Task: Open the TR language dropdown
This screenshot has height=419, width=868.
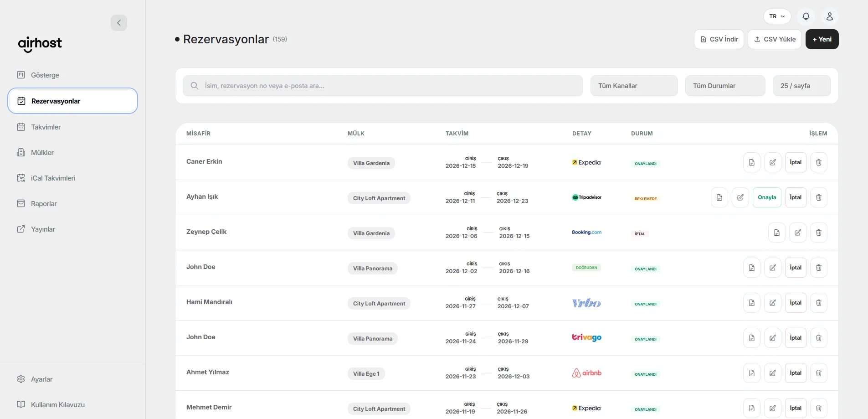Action: pos(777,16)
